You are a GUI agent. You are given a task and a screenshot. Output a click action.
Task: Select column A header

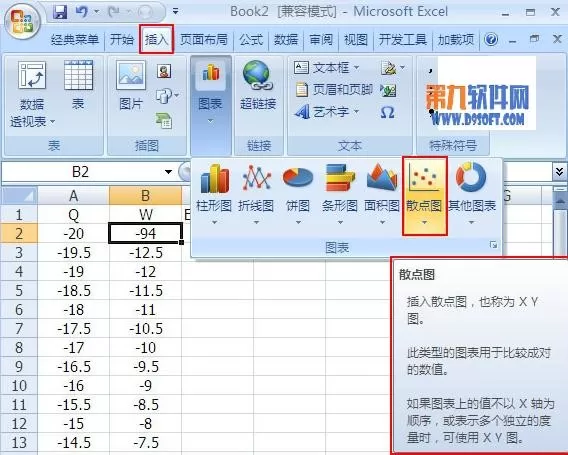point(73,196)
